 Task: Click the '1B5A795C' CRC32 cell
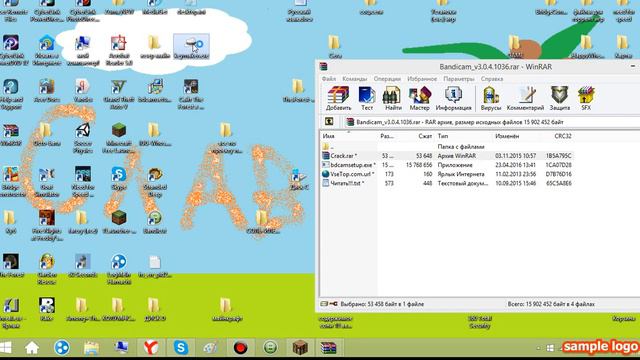tap(558, 156)
